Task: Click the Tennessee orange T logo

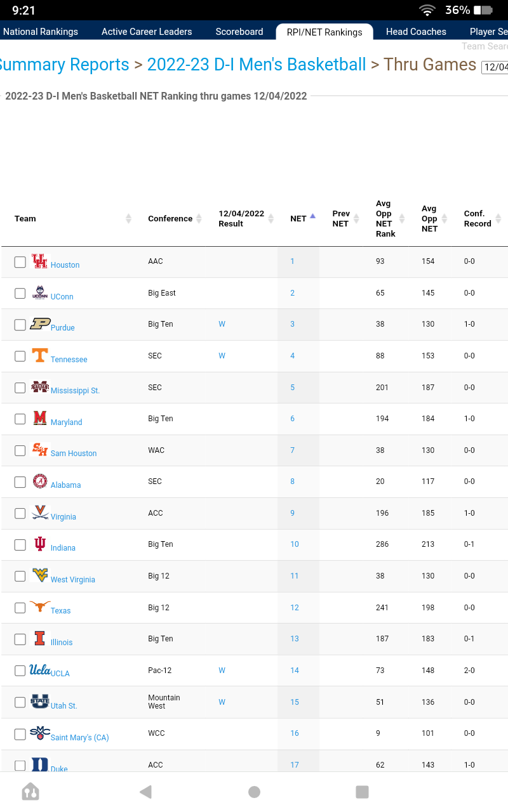Action: click(x=39, y=355)
